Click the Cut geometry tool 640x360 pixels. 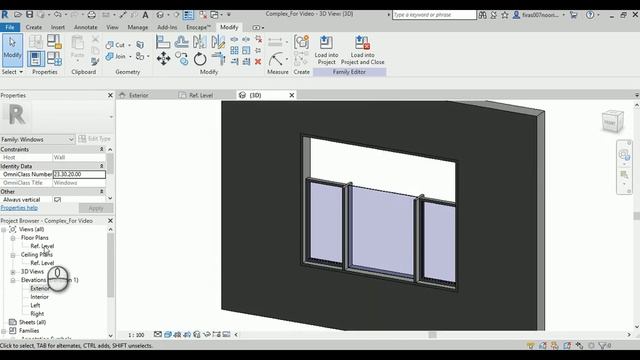click(x=116, y=44)
